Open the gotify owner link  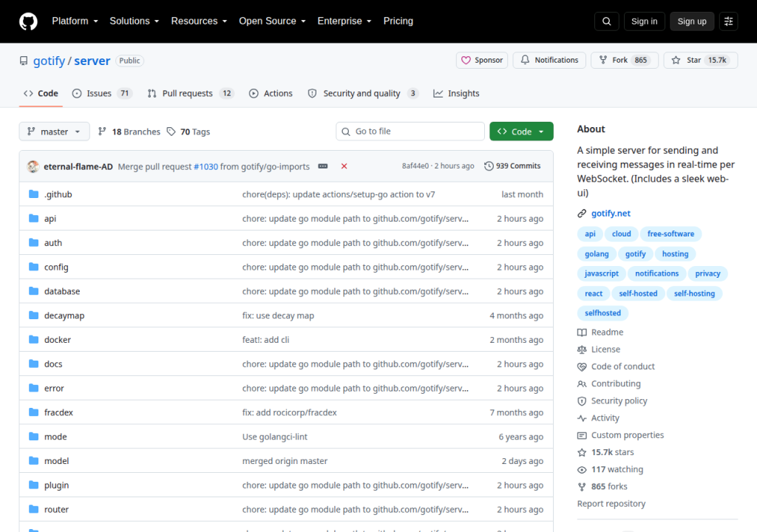pyautogui.click(x=49, y=61)
